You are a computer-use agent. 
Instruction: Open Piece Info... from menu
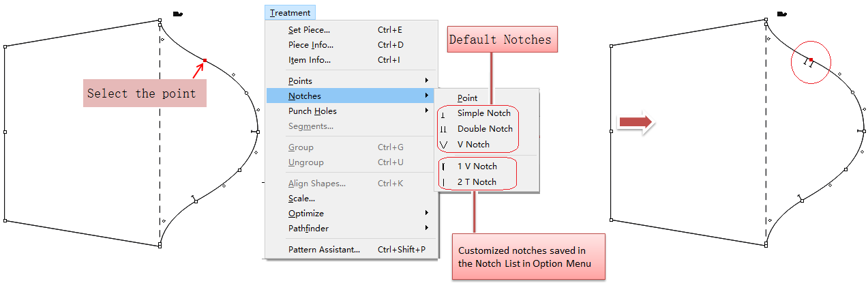coord(311,45)
